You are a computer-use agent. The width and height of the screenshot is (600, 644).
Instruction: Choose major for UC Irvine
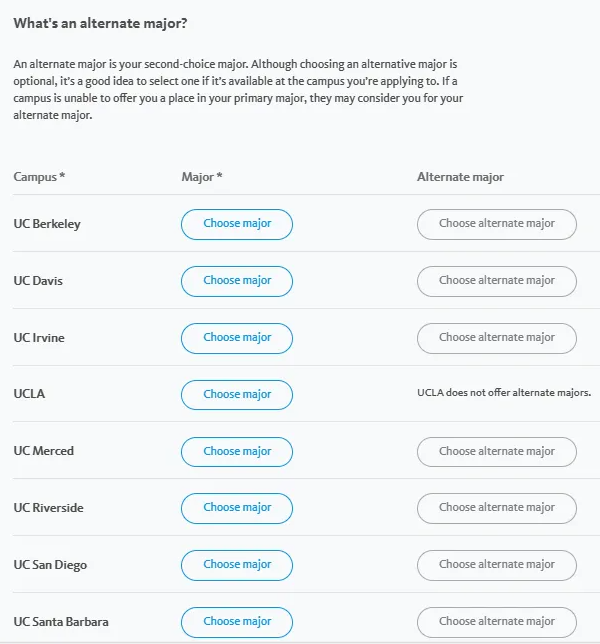(237, 338)
